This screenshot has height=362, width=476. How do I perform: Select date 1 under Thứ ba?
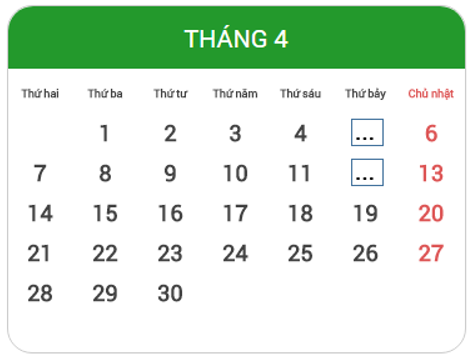point(105,133)
